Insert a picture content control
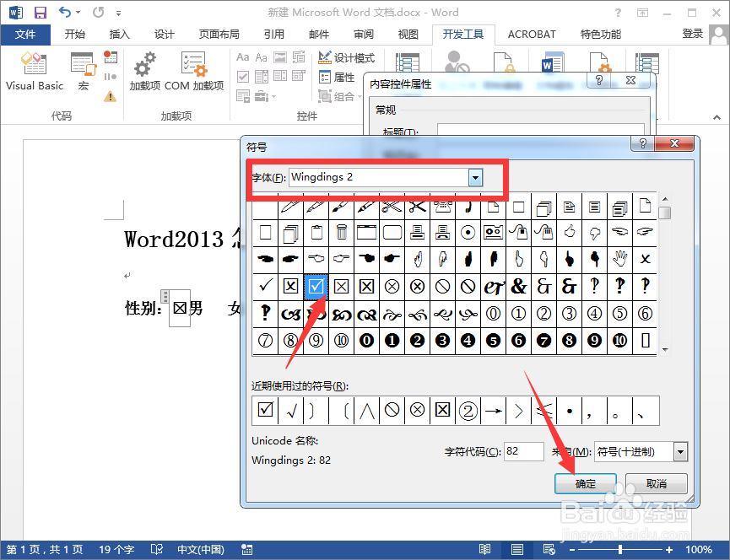 pyautogui.click(x=280, y=57)
